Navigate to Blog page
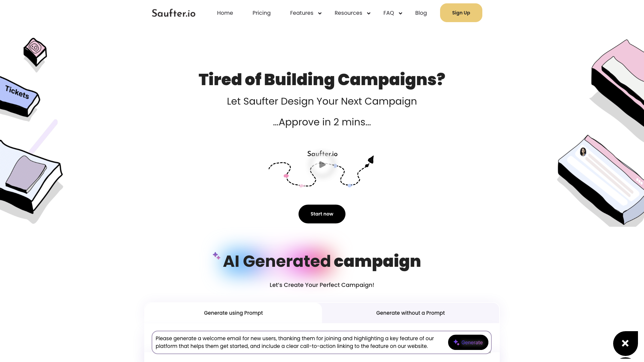The width and height of the screenshot is (644, 362). 421,13
